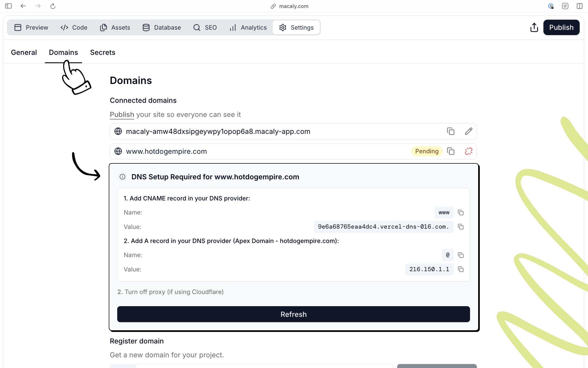
Task: Disconnect www.hotdogempire.com via red unlink icon
Action: click(x=468, y=151)
